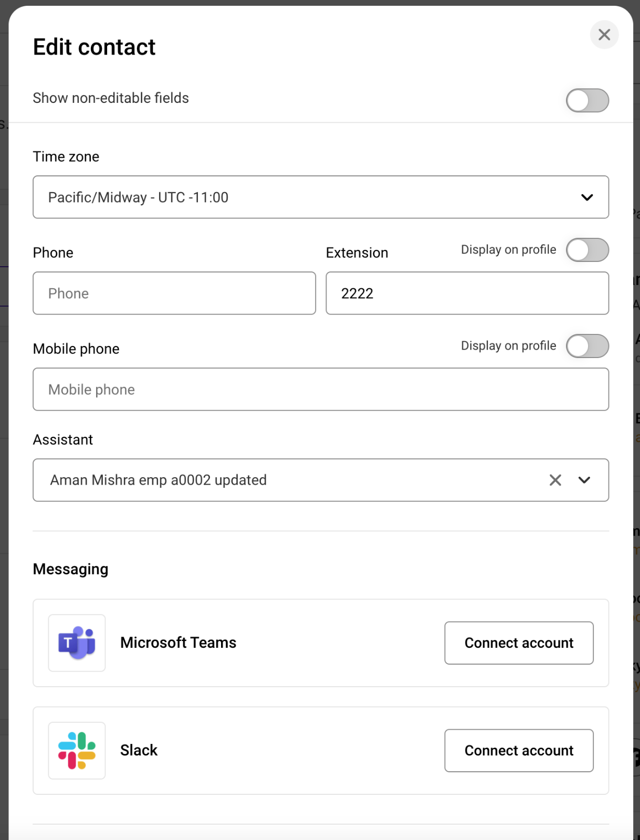Click the Microsoft Teams label text
This screenshot has width=640, height=840.
click(178, 643)
